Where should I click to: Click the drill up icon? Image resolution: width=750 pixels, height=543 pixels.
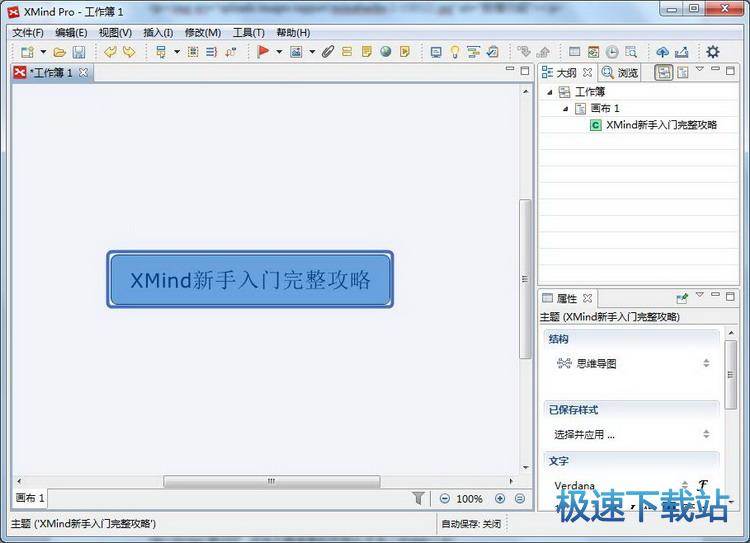click(543, 52)
